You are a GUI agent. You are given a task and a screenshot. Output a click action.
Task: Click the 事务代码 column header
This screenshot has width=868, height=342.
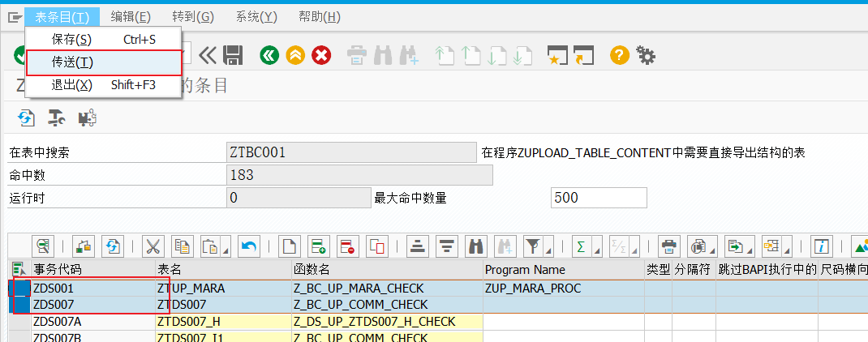[93, 270]
